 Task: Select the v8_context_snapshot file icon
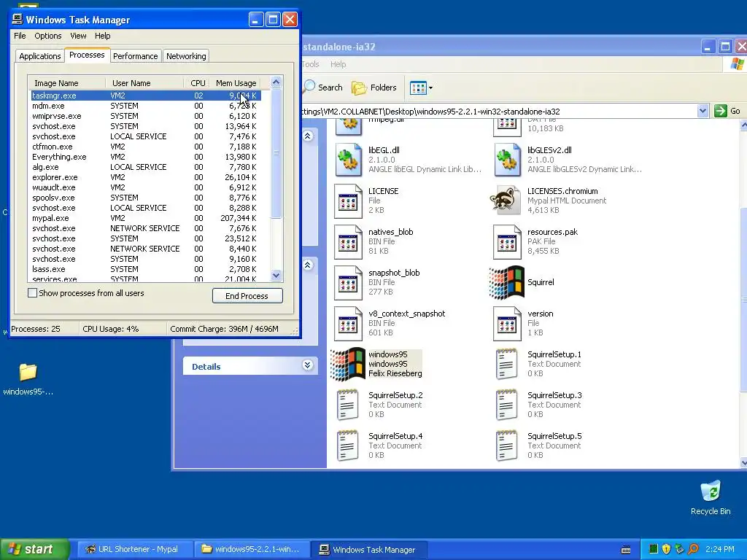[x=348, y=324]
